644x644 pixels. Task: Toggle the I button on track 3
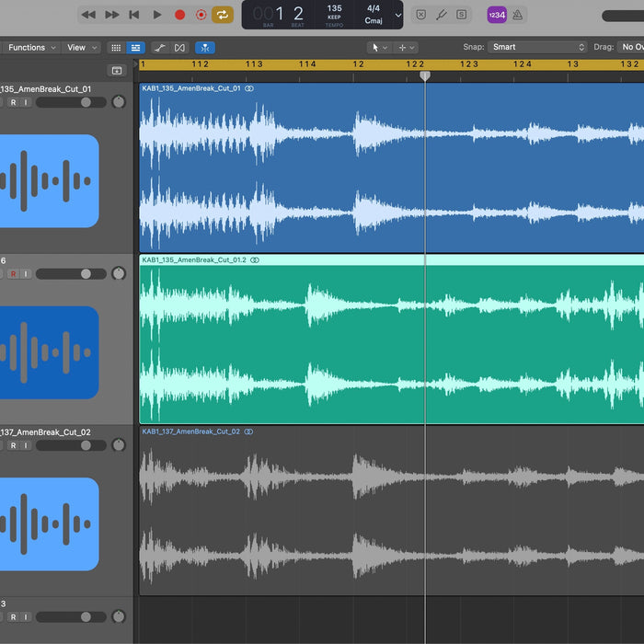[26, 617]
